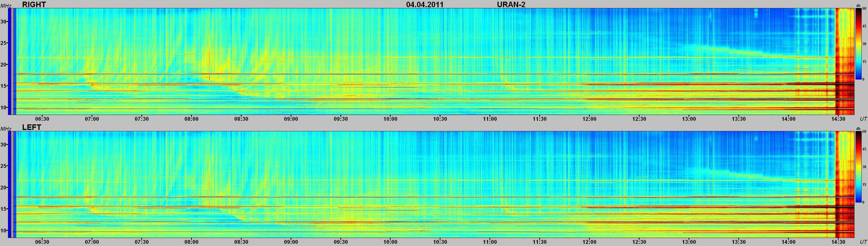Click the UT label beside RIGHT panel time axis

(x=863, y=119)
